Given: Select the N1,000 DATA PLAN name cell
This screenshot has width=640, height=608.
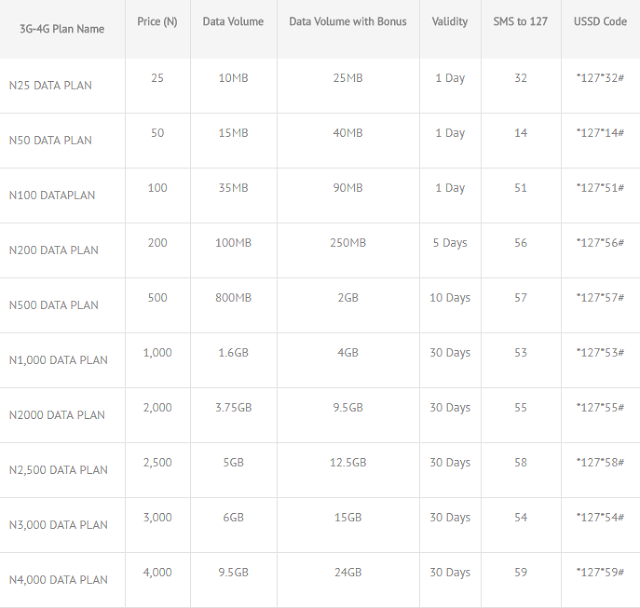Looking at the screenshot, I should point(58,360).
